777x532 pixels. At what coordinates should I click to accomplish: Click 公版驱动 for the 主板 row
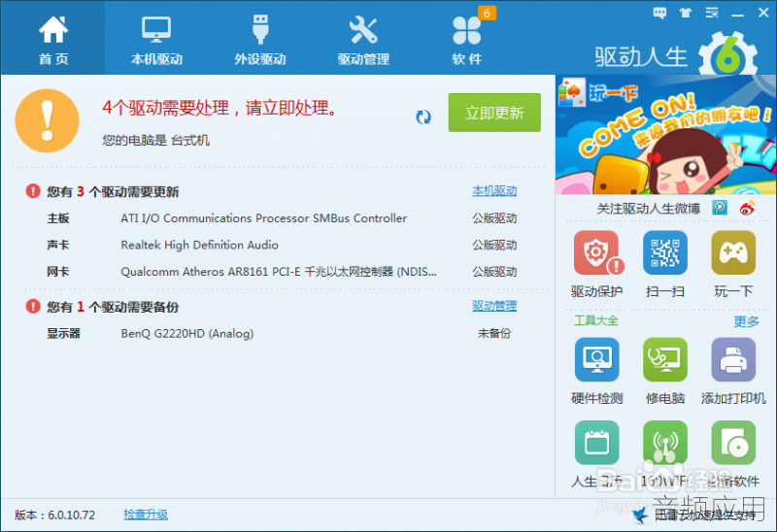click(494, 218)
